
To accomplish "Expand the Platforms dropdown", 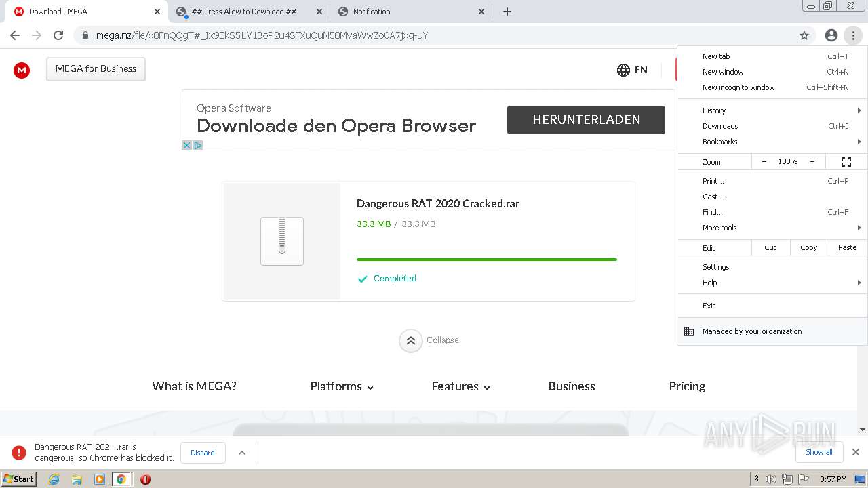I will coord(342,386).
